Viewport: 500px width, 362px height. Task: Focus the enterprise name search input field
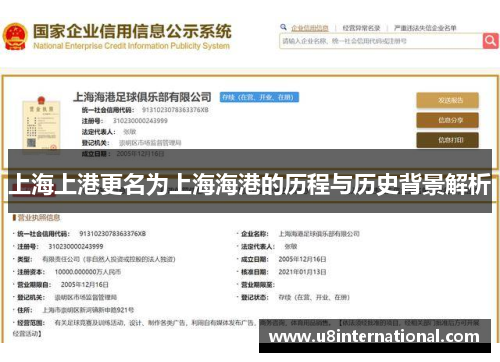click(381, 41)
